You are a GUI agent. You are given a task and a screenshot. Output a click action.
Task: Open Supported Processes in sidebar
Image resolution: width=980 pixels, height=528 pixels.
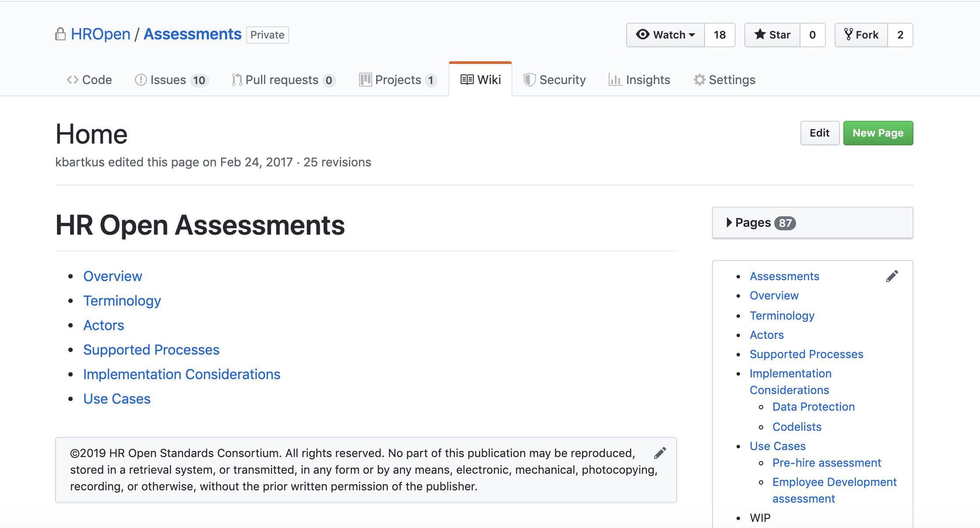807,354
